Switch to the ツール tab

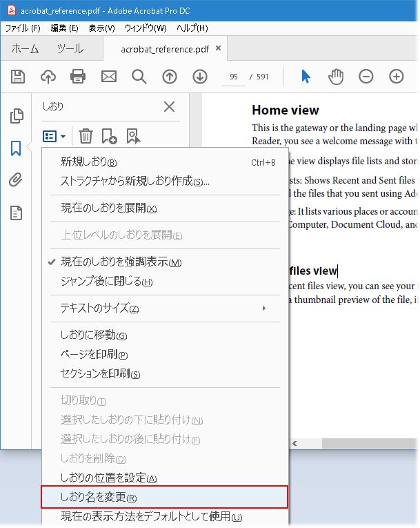(x=70, y=49)
